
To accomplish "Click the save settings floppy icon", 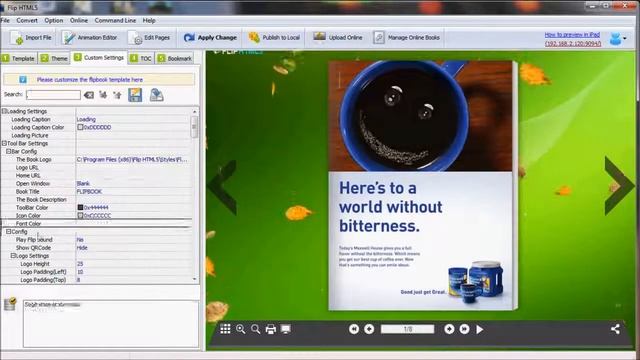I will (x=135, y=95).
